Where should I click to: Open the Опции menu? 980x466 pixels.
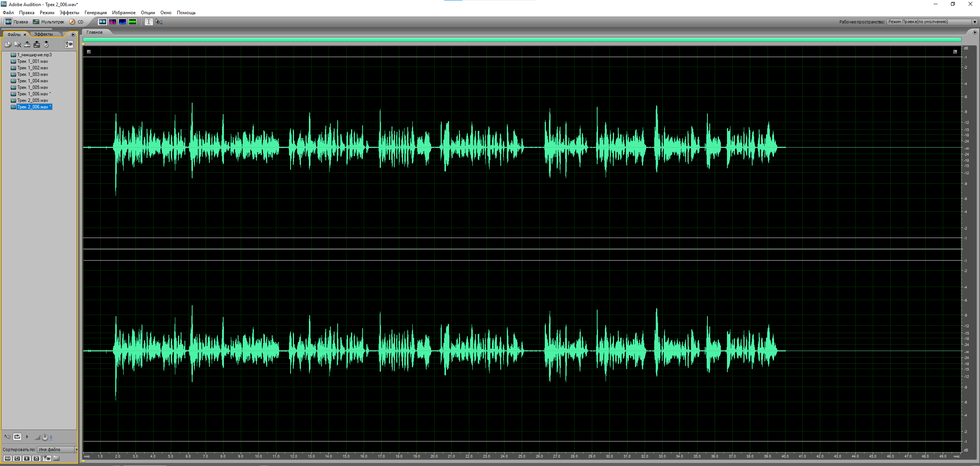pos(148,13)
